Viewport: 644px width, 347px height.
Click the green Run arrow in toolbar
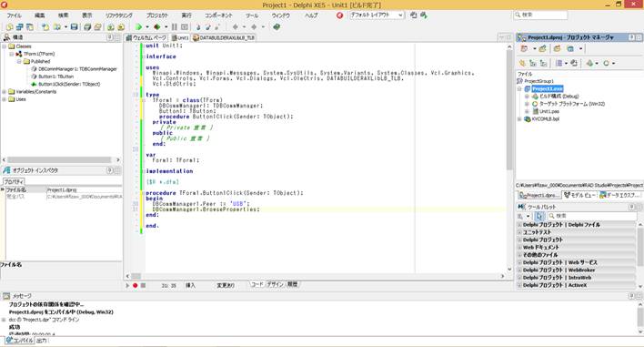[x=139, y=27]
